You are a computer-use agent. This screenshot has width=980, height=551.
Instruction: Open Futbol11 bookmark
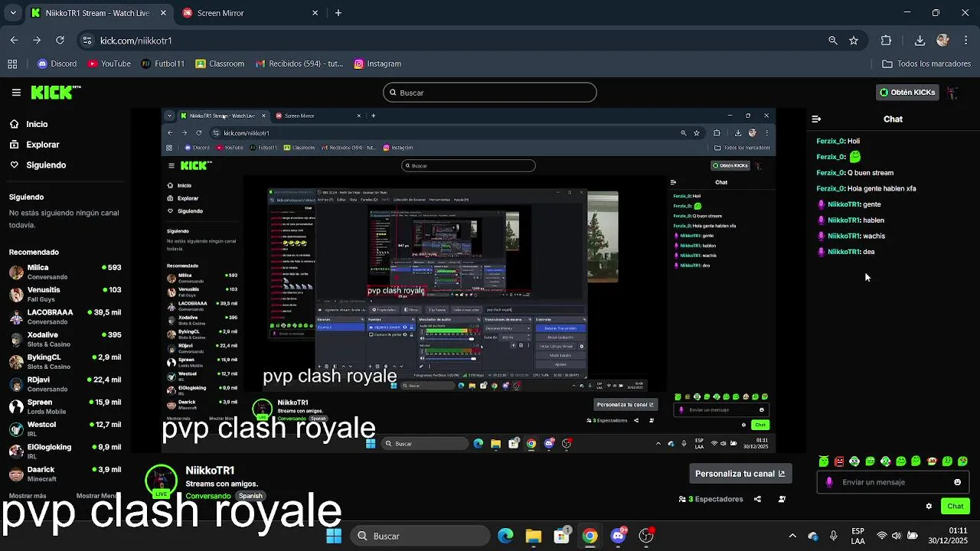pos(163,64)
